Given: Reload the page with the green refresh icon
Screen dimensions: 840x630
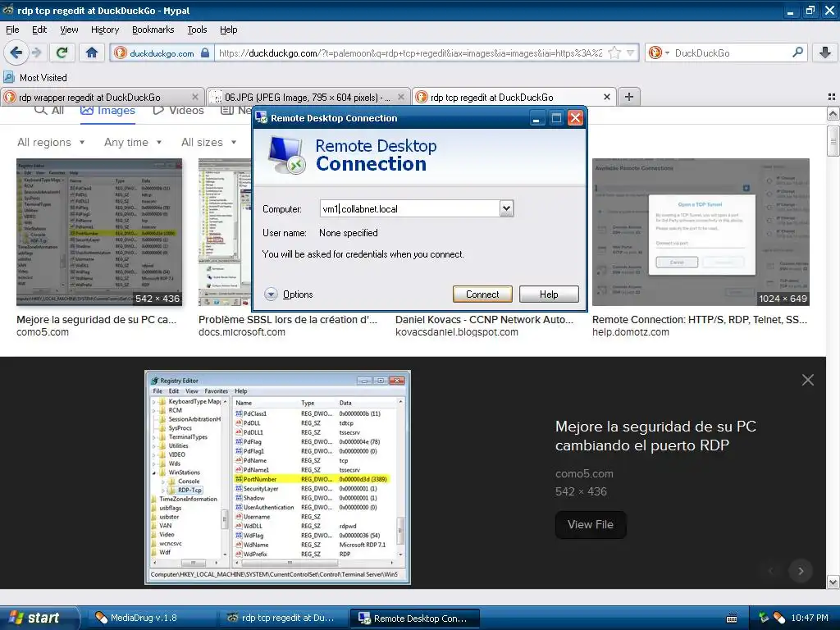Looking at the screenshot, I should point(62,52).
